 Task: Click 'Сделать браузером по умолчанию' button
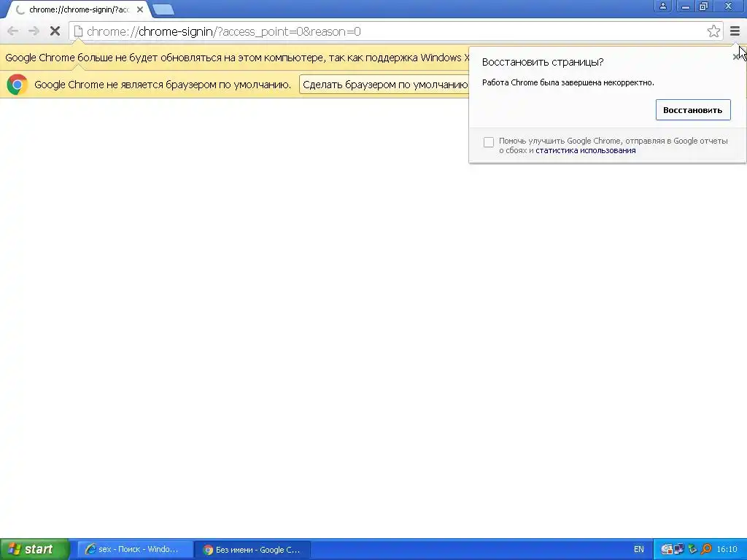click(x=385, y=85)
